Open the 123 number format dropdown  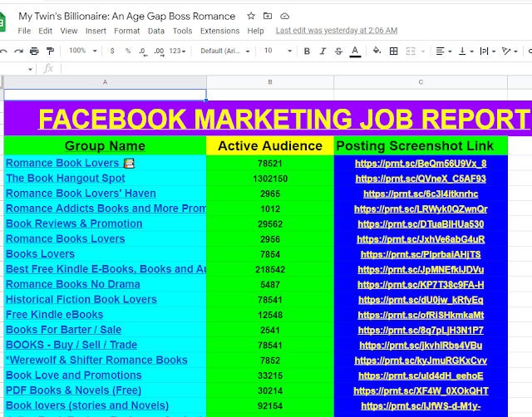pyautogui.click(x=177, y=52)
